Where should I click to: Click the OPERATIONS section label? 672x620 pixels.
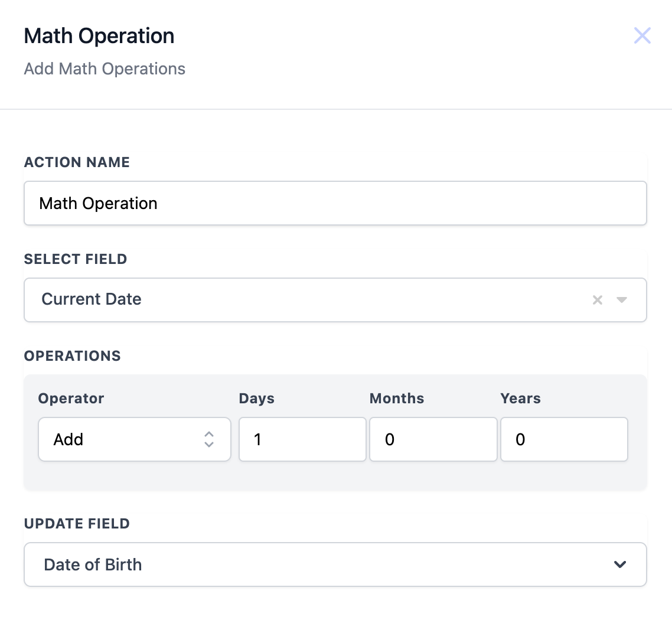pos(72,356)
